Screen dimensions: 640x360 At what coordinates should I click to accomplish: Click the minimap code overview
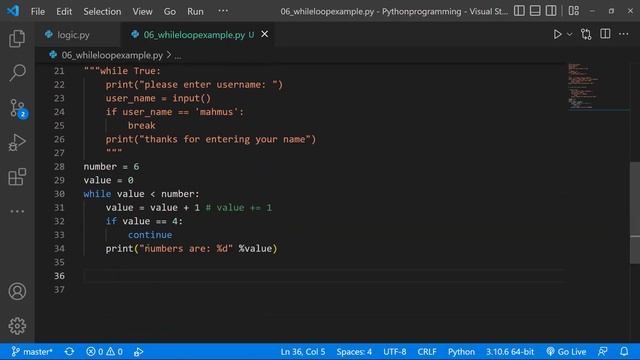[598, 87]
